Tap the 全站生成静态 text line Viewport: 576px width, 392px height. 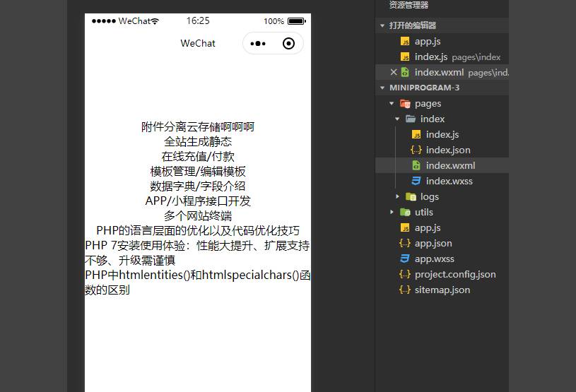[197, 141]
